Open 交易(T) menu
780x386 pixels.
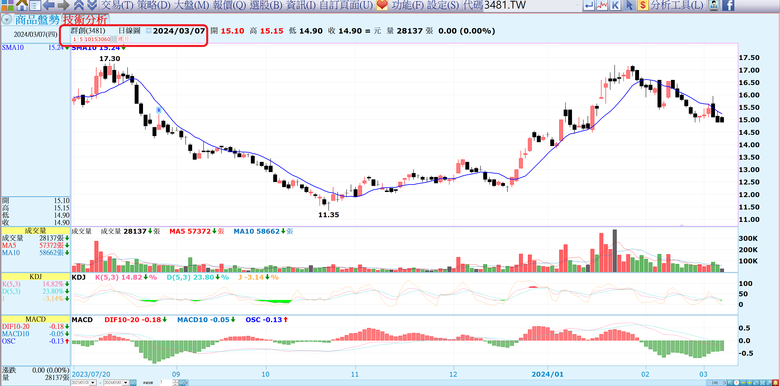117,5
